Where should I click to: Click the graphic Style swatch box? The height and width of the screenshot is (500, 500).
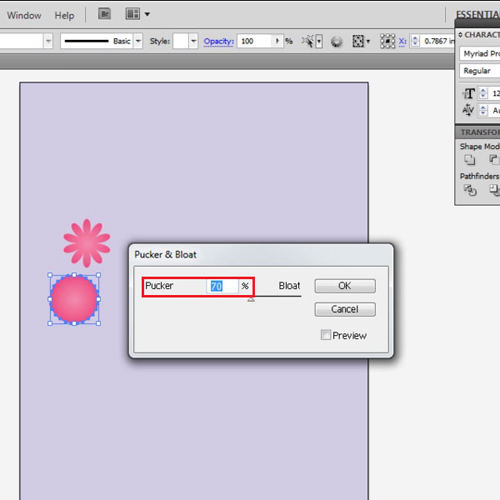[181, 41]
